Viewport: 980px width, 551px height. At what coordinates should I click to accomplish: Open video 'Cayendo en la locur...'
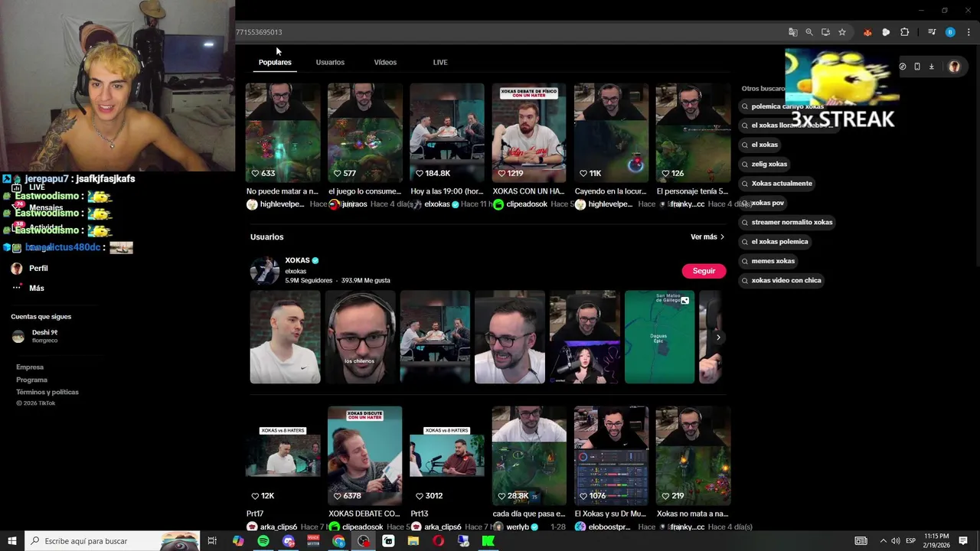(611, 132)
